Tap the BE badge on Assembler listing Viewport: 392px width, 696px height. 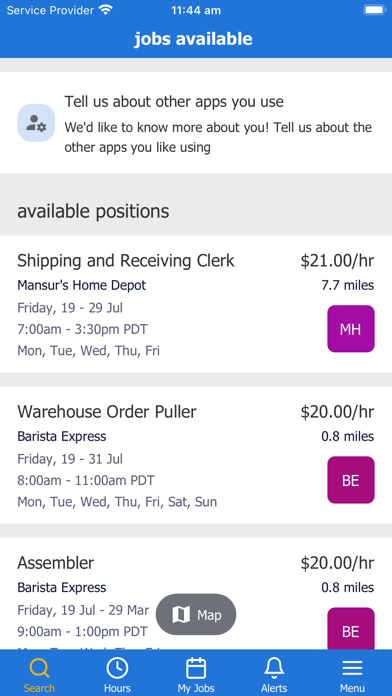point(351,629)
